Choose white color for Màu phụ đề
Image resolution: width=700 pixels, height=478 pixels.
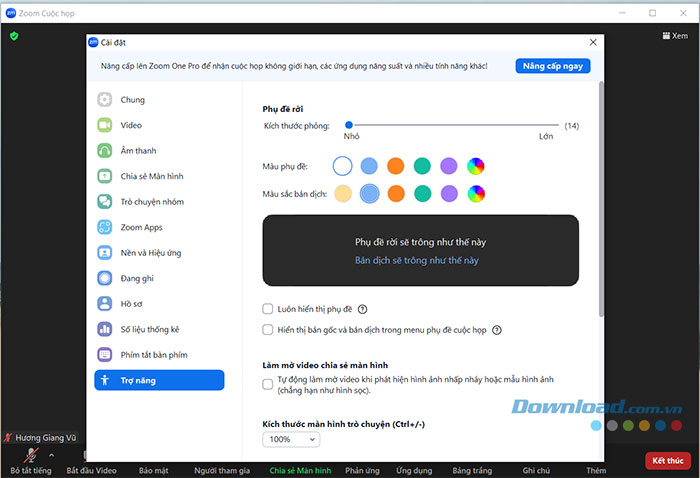click(342, 166)
